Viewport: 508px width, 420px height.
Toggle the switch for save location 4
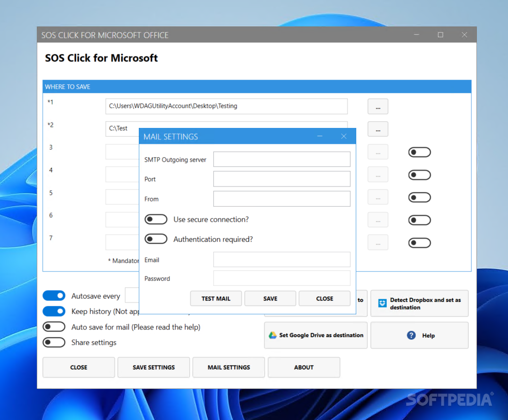coord(419,175)
